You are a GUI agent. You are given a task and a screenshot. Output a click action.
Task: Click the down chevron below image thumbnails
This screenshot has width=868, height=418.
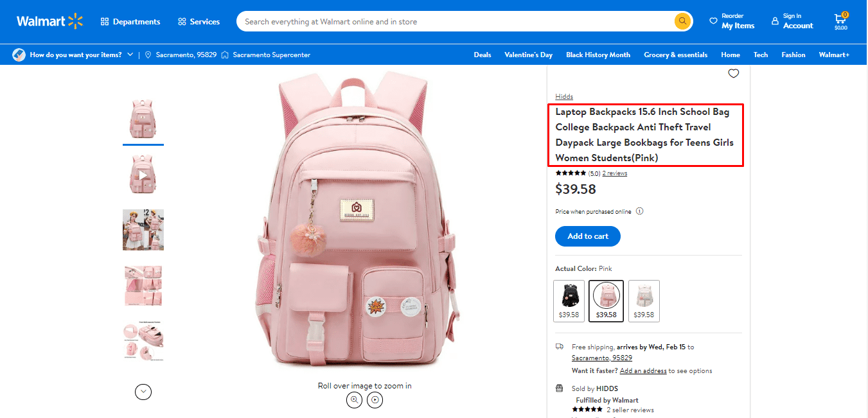point(143,392)
